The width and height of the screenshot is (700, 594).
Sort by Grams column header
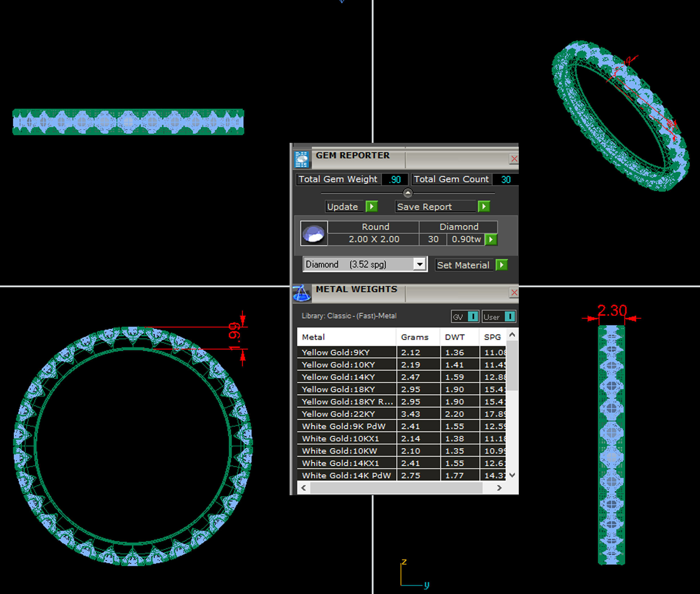(x=414, y=337)
